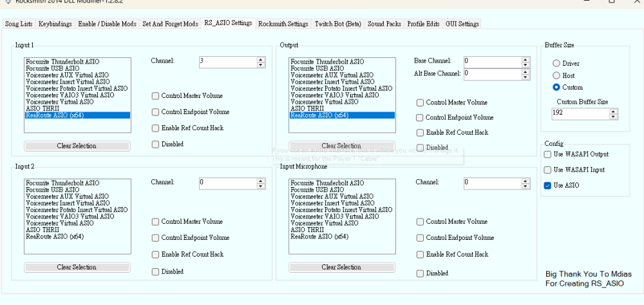
Task: Enable the Use WASAPI Output checkbox
Action: [548, 155]
